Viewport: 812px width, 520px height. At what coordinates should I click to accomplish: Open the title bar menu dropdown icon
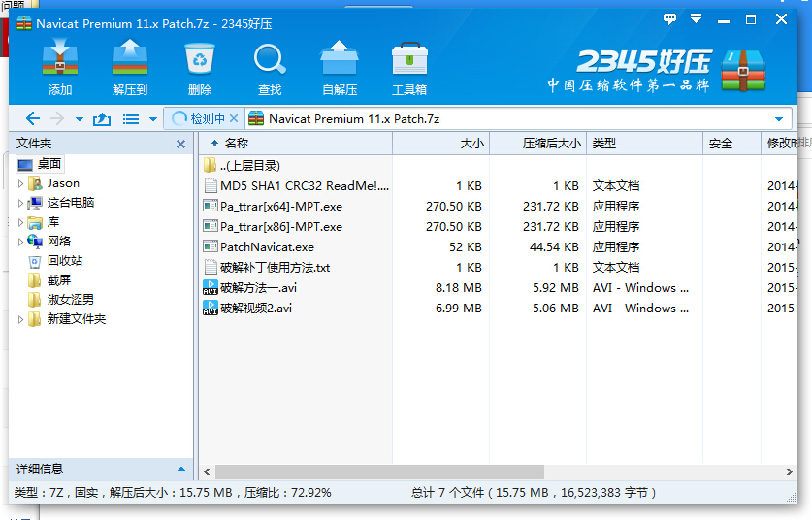click(x=696, y=19)
